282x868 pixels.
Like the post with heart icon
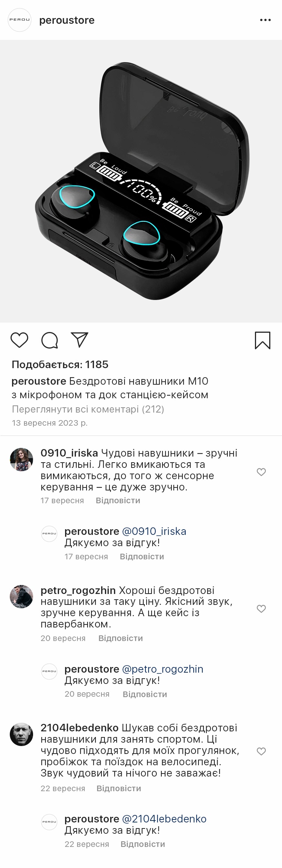[x=19, y=340]
